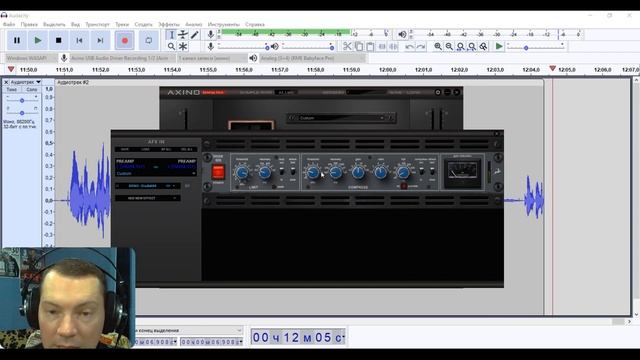The height and width of the screenshot is (360, 640).
Task: Click the time position display 00ч12м05с
Action: pos(298,338)
